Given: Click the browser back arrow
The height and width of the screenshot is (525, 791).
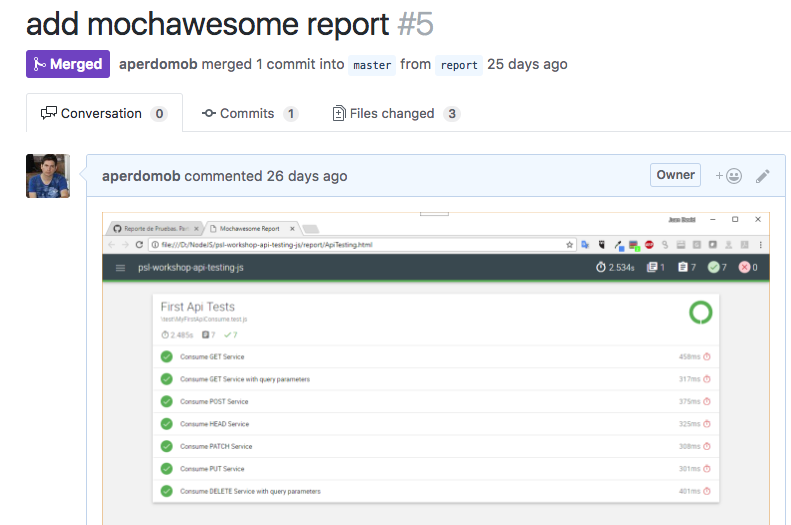Looking at the screenshot, I should pos(111,245).
